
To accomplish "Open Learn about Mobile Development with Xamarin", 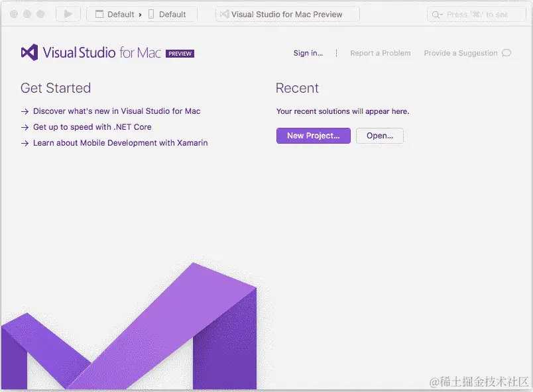I will pos(121,143).
